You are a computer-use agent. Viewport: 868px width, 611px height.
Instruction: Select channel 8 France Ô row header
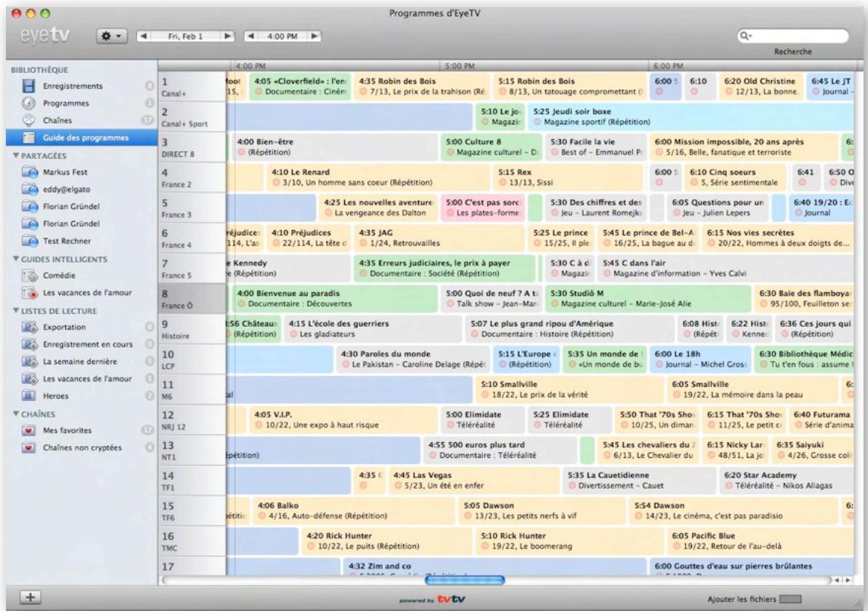tap(192, 299)
